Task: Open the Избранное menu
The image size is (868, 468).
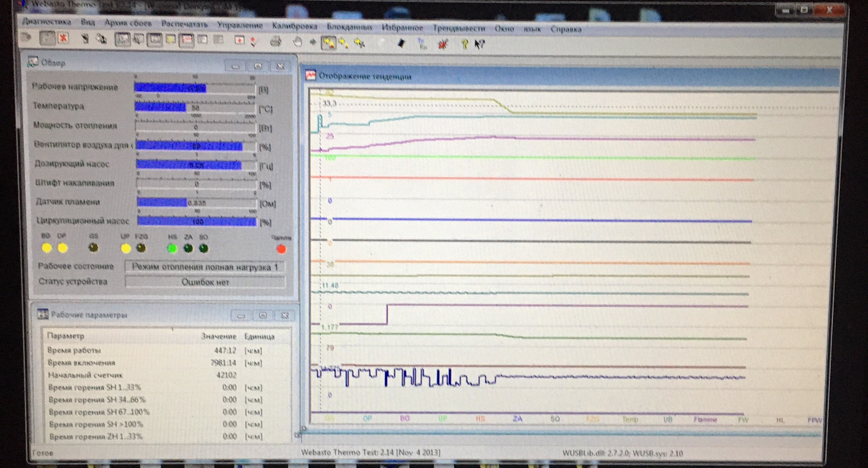Action: pos(402,28)
